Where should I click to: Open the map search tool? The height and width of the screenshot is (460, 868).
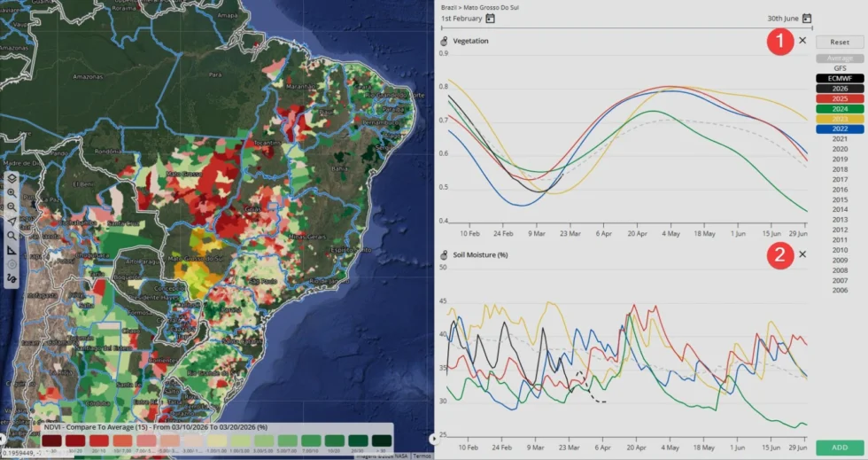(12, 236)
